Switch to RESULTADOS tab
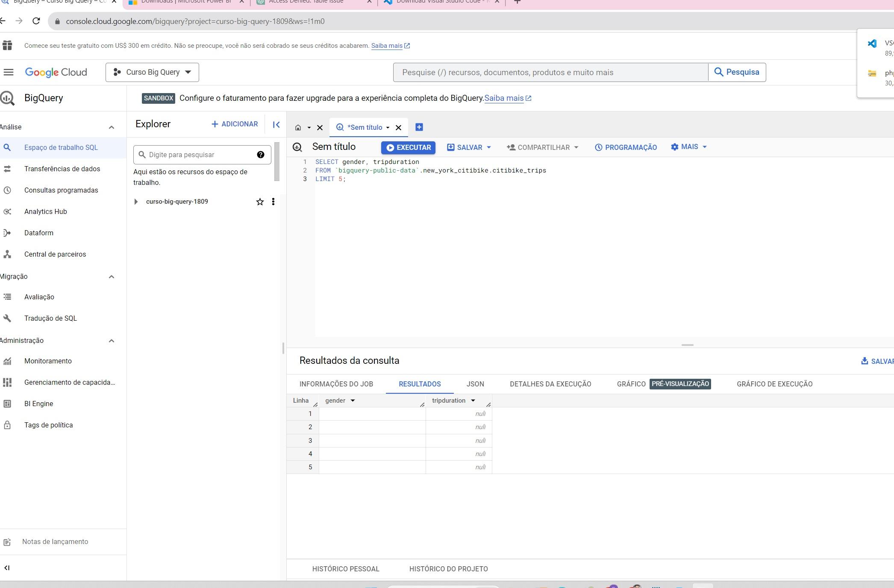894x588 pixels. coord(420,384)
